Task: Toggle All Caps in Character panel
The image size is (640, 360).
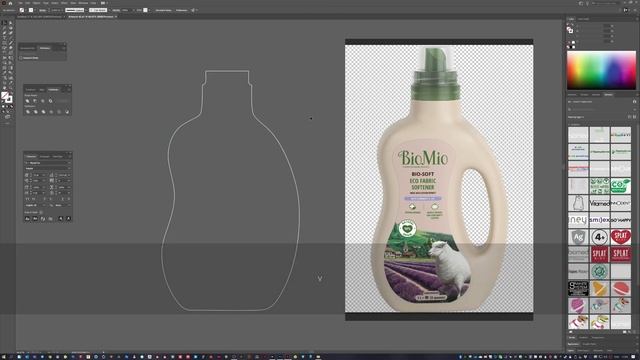Action: [x=27, y=199]
